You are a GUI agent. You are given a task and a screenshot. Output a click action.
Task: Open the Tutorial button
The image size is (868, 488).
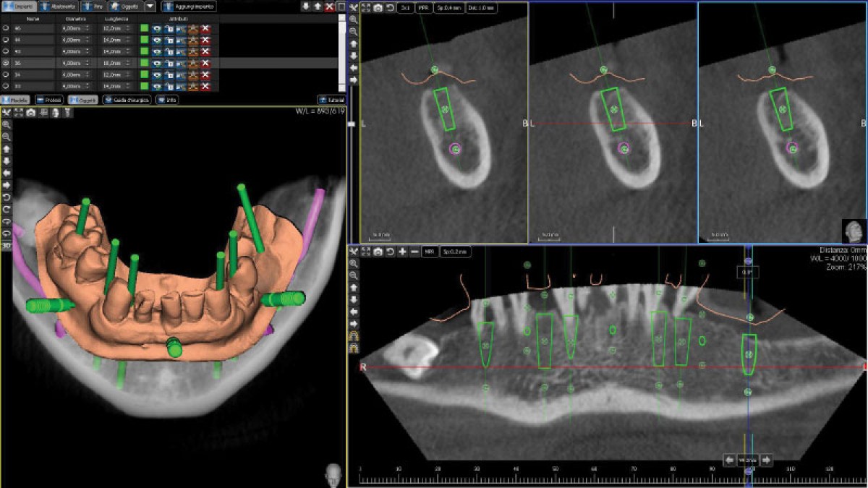point(331,100)
